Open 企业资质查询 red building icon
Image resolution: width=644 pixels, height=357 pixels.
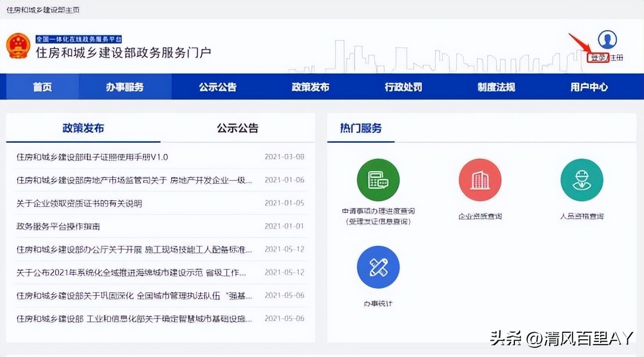tap(480, 179)
